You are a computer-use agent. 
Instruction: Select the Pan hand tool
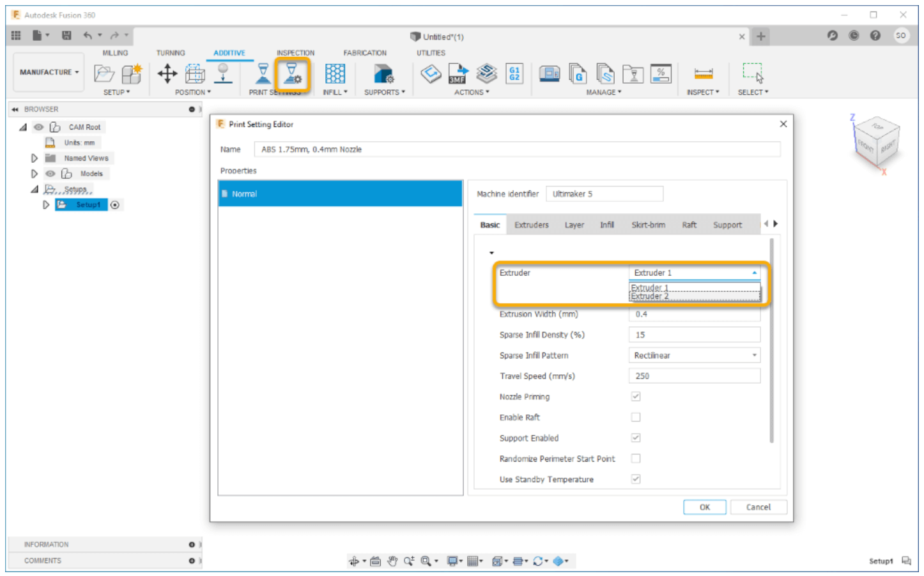(392, 561)
